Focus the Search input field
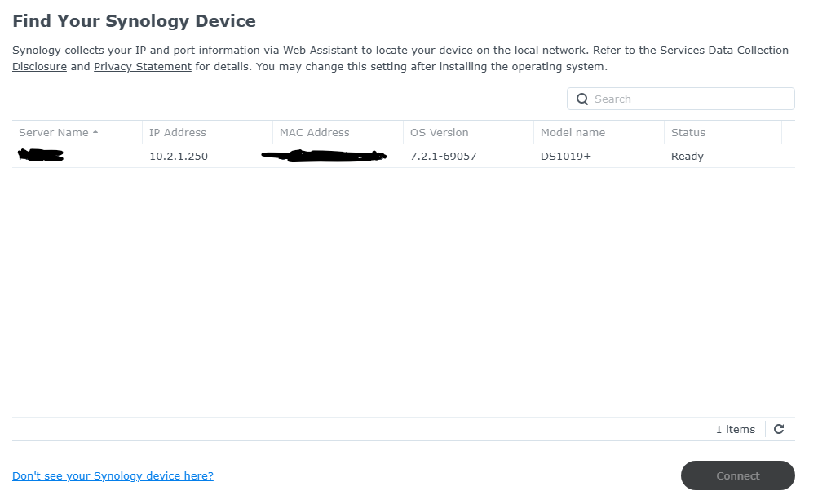818x504 pixels. (x=681, y=99)
